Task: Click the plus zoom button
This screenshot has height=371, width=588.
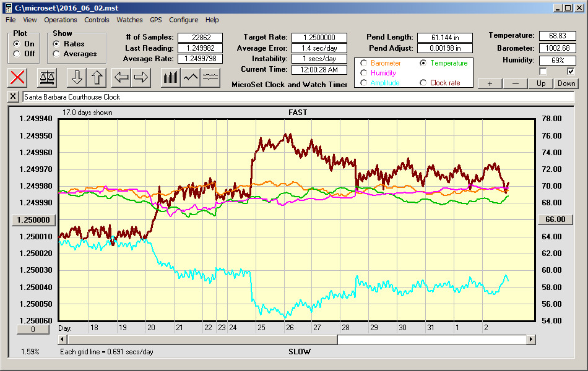Action: (490, 83)
